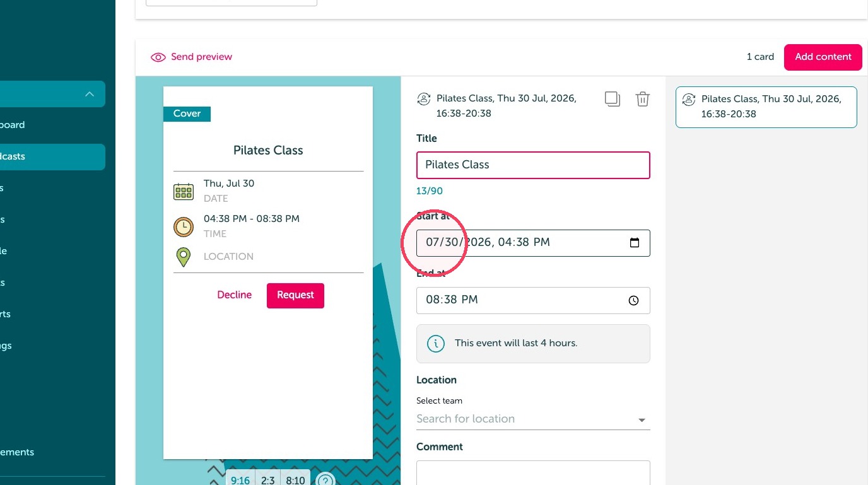The image size is (868, 485).
Task: Click the Send preview link
Action: (201, 57)
